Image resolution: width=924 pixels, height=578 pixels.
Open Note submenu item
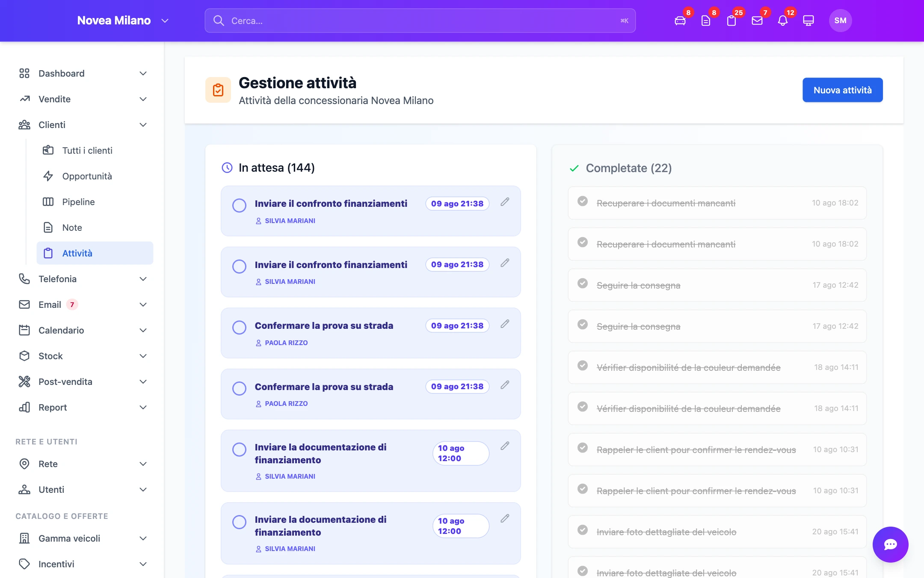coord(95,227)
